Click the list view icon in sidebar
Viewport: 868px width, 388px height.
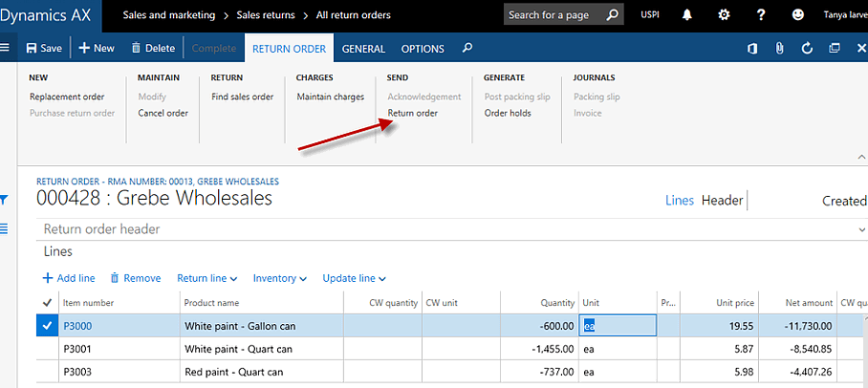5,227
